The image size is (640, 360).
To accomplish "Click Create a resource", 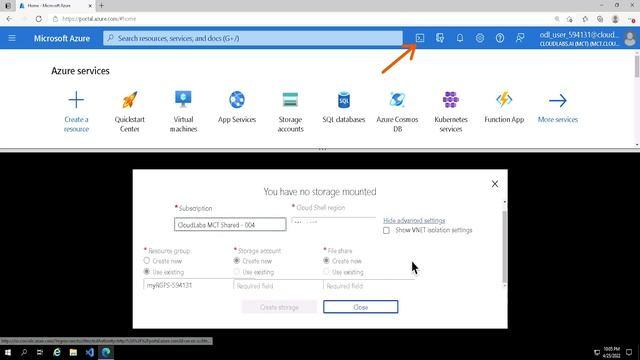I will pos(76,111).
